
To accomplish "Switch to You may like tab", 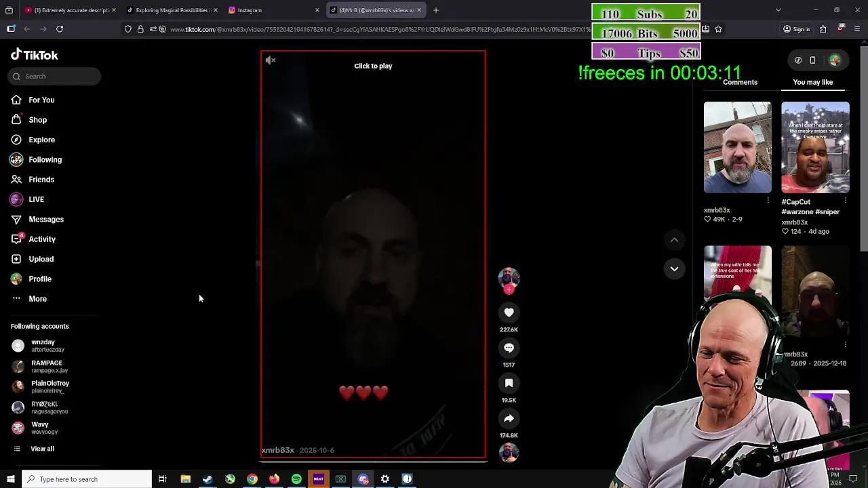I will [x=813, y=82].
